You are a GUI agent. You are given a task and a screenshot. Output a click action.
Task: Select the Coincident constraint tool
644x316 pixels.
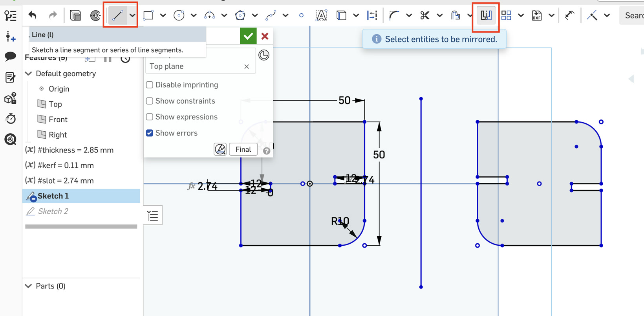point(592,15)
